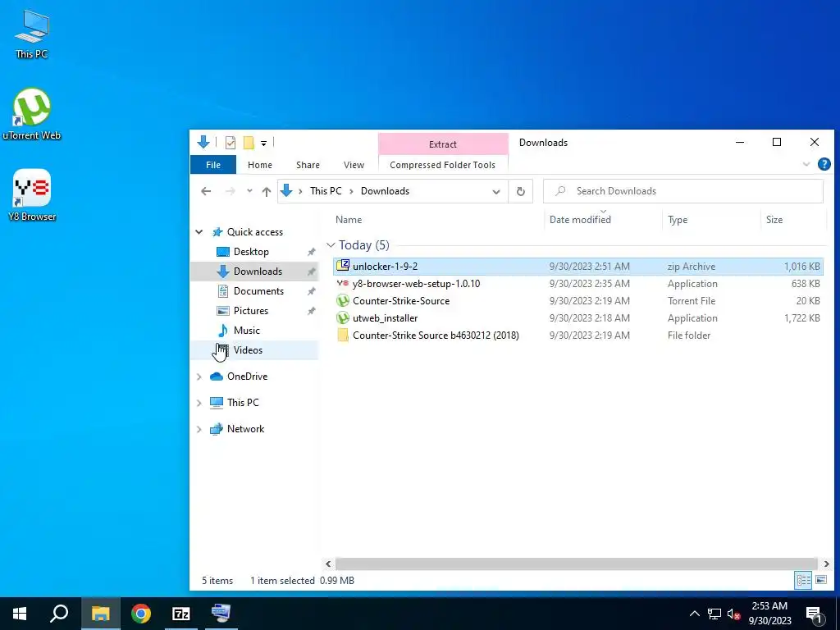Open notification center icon
840x630 pixels.
tap(814, 614)
